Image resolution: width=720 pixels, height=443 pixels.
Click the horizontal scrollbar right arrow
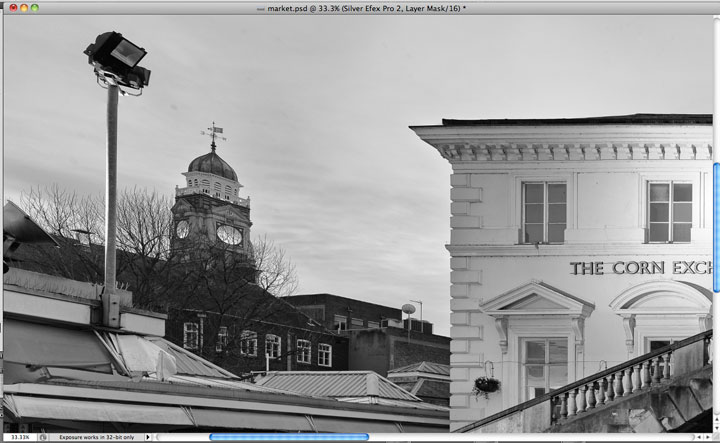click(x=708, y=437)
